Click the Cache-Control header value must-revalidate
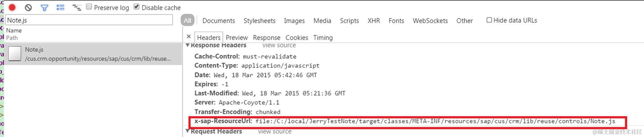 (269, 57)
